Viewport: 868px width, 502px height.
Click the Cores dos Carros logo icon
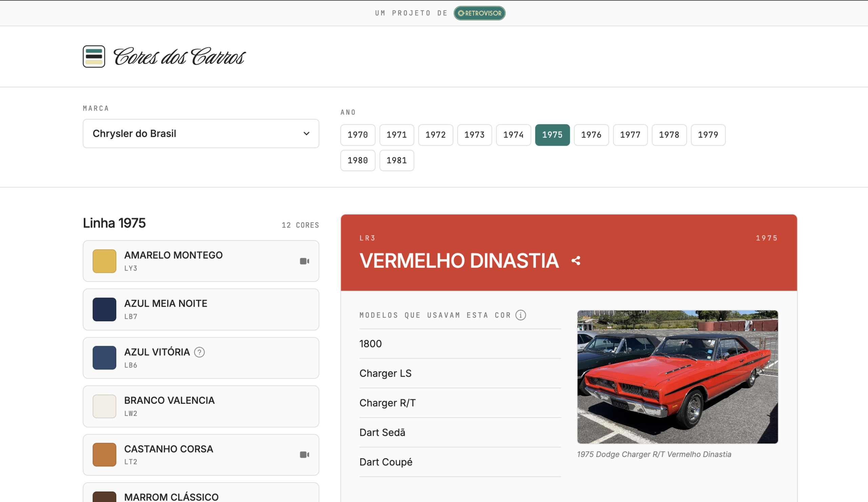pos(94,57)
